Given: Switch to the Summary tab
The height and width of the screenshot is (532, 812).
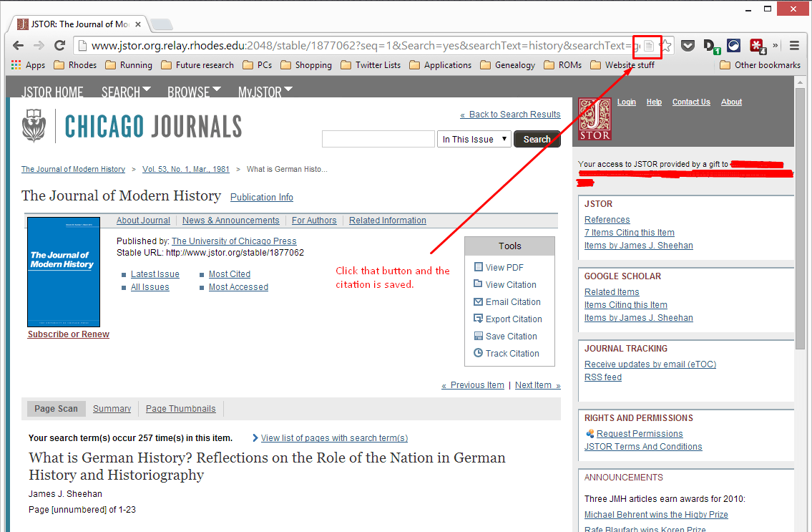Looking at the screenshot, I should 112,409.
